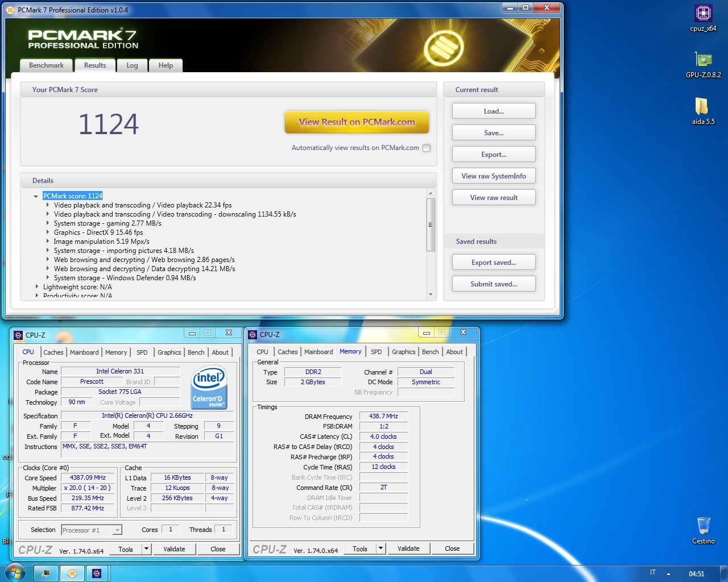Toggle automatically view results on PCMark.com
The image size is (728, 582).
coord(427,148)
